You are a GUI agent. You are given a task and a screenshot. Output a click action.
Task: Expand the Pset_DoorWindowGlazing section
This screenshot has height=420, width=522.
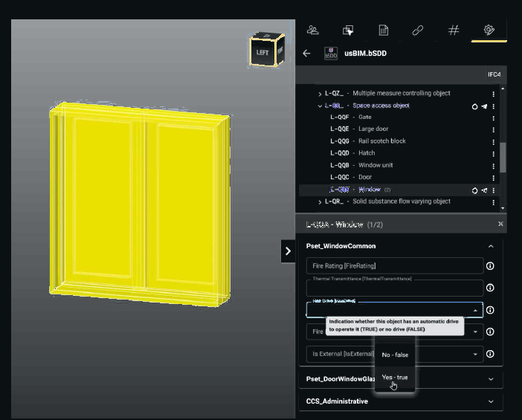tap(491, 379)
